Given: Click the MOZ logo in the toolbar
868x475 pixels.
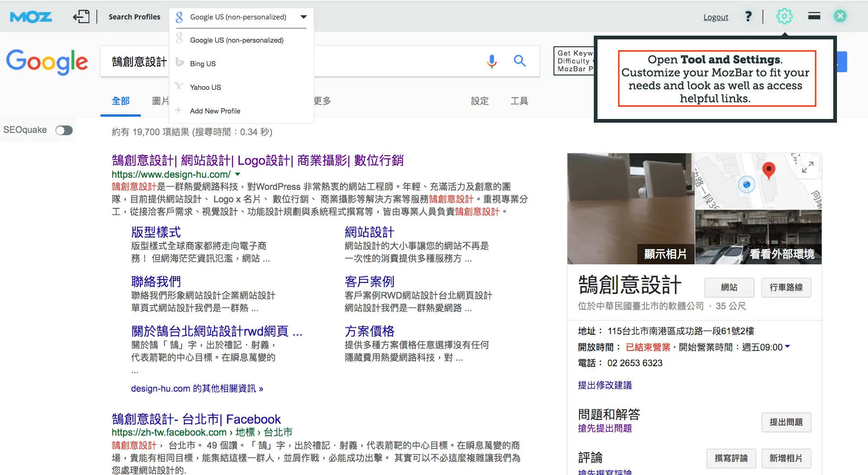Looking at the screenshot, I should [31, 17].
